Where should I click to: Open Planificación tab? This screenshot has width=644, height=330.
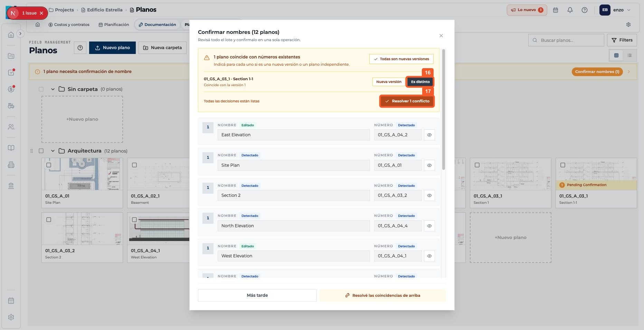(114, 25)
